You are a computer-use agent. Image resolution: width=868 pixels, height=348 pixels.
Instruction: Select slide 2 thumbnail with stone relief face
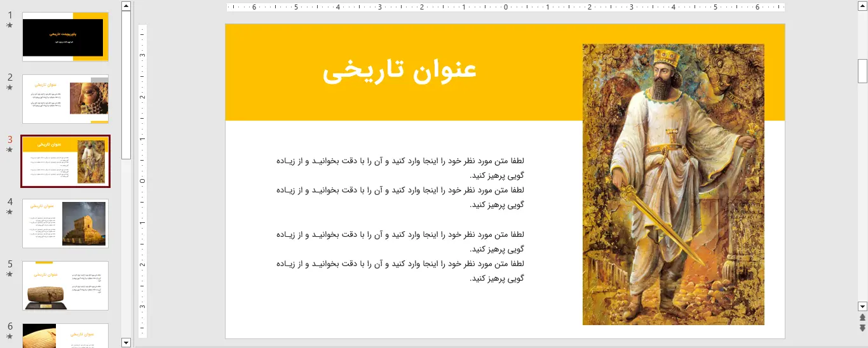click(x=65, y=99)
